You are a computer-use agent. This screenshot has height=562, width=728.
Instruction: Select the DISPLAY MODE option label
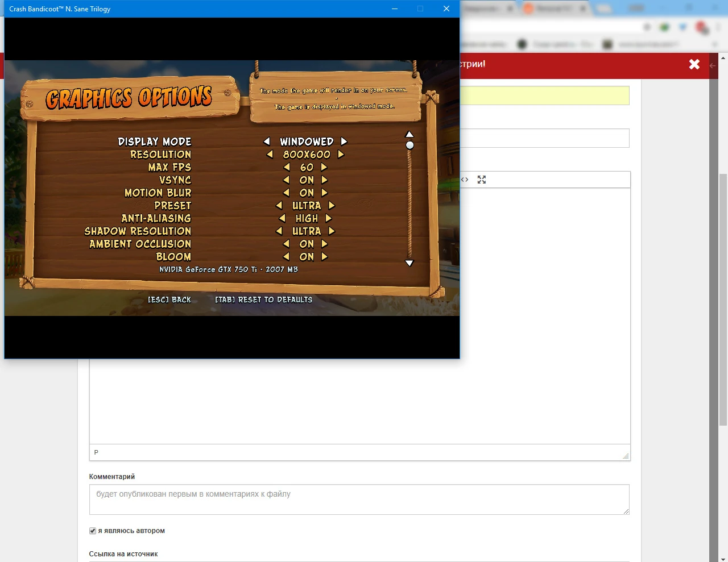(x=155, y=141)
